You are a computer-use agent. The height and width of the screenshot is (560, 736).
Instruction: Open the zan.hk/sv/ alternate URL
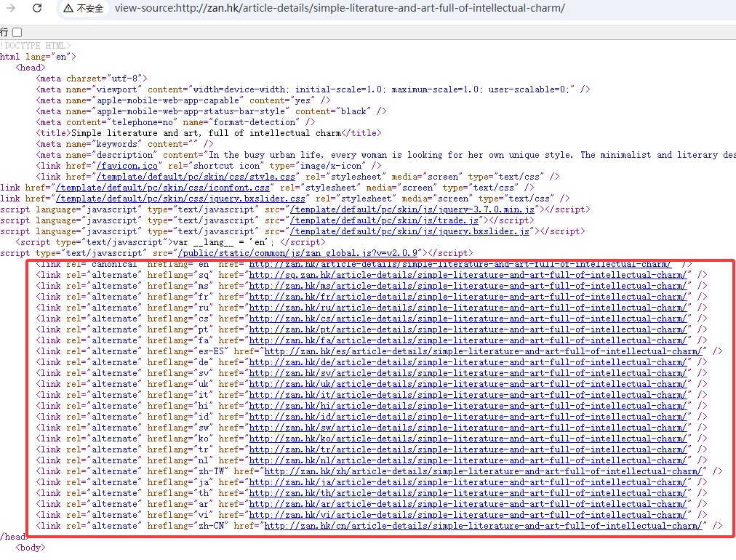click(468, 372)
